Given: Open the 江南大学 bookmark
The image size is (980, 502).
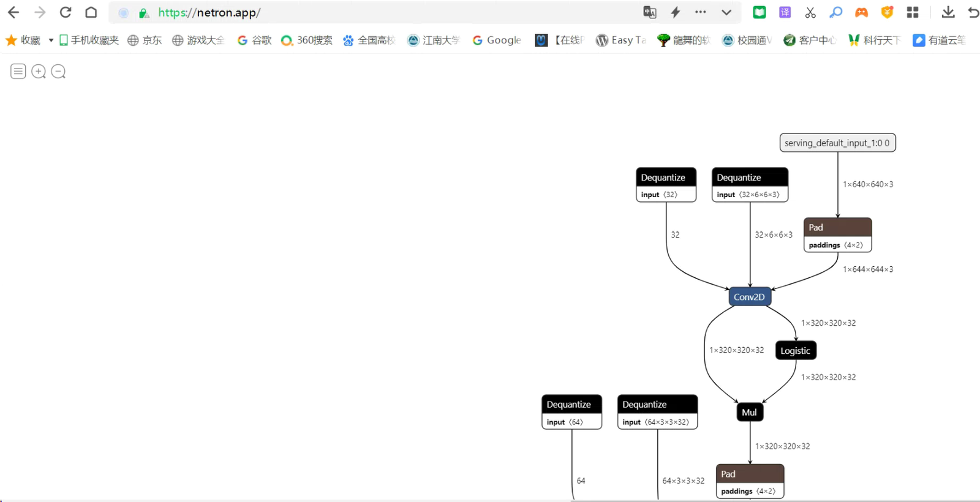Looking at the screenshot, I should click(434, 40).
